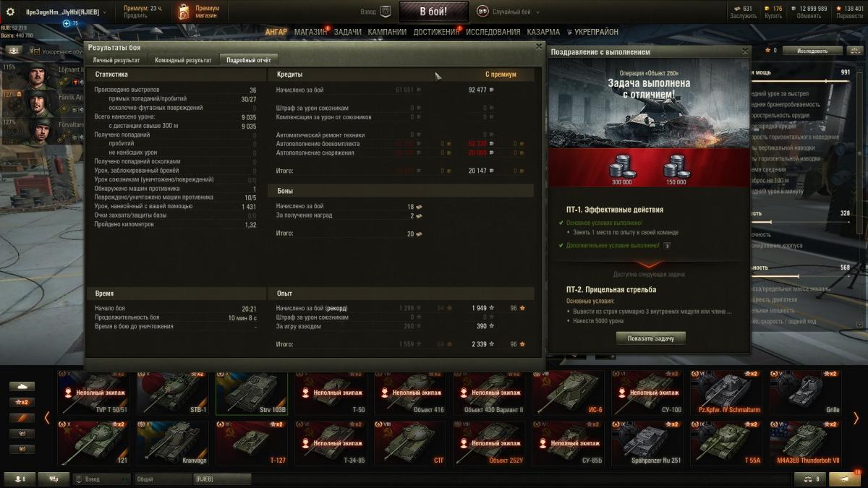Switch to Командный результат tab
The height and width of the screenshot is (488, 868).
(183, 60)
